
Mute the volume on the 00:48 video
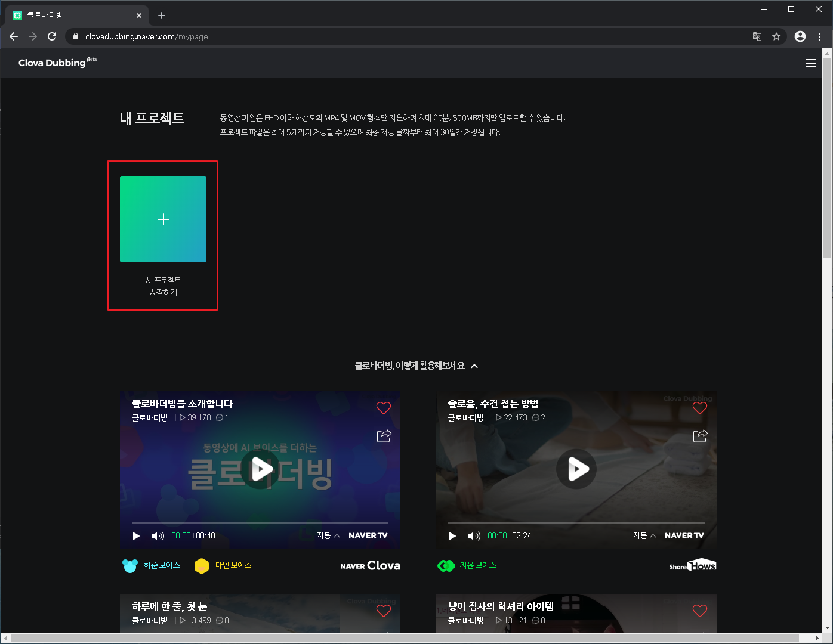158,536
